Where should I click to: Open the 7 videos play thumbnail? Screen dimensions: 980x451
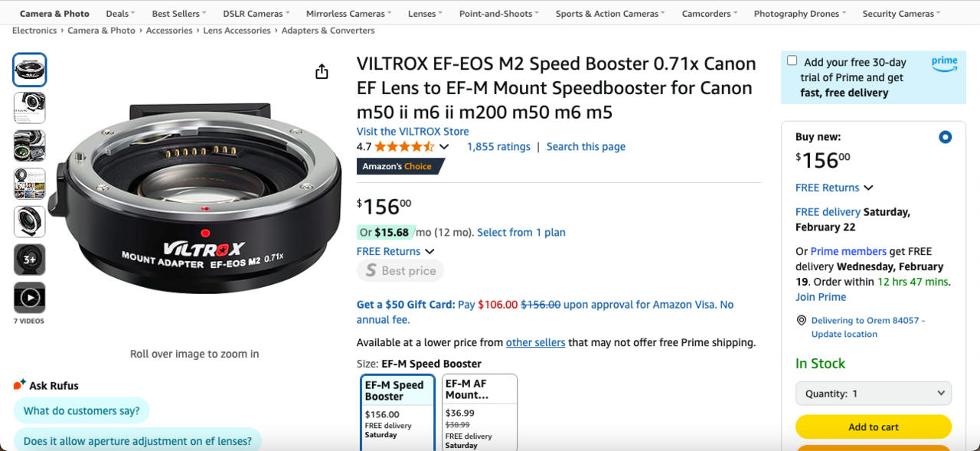point(30,297)
